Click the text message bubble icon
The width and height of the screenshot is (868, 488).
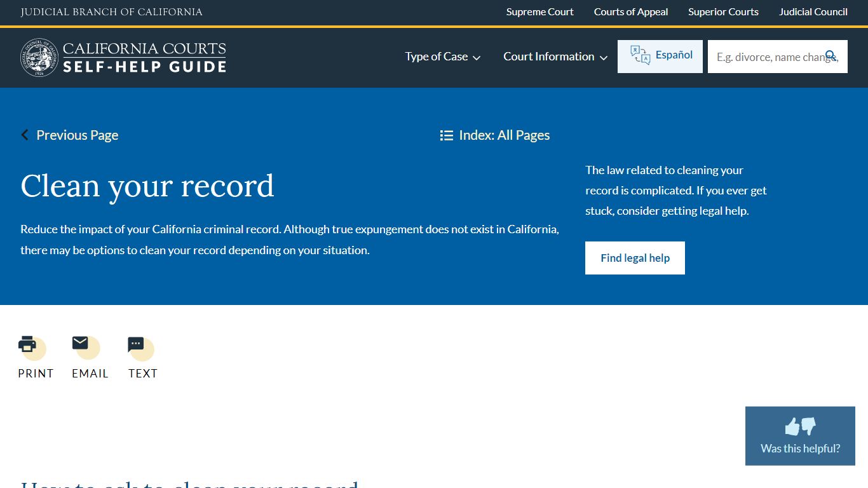tap(136, 344)
